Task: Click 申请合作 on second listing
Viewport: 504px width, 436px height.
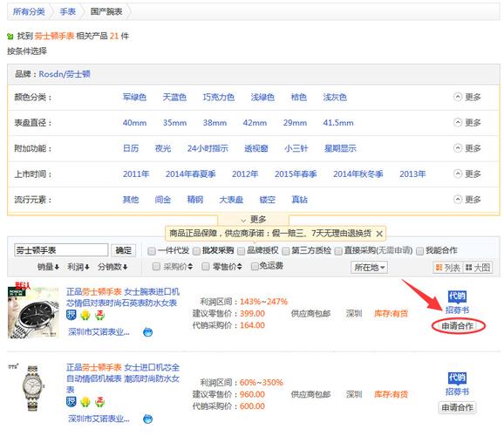Action: [458, 408]
